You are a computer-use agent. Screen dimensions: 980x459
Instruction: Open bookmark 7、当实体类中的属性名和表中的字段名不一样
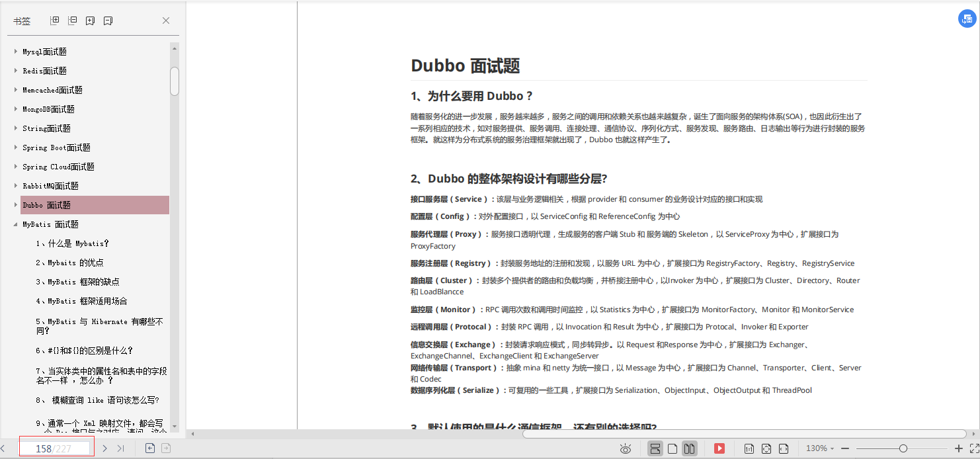click(x=101, y=376)
